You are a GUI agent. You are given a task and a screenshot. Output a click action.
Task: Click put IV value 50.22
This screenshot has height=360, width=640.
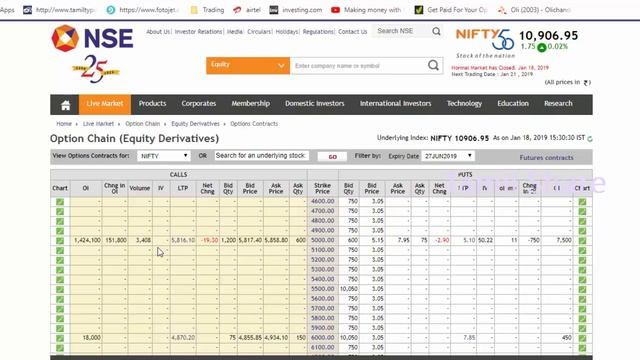click(x=485, y=240)
